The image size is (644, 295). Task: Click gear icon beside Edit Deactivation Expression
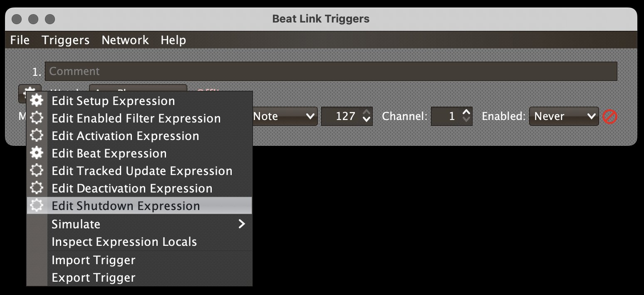pyautogui.click(x=37, y=188)
